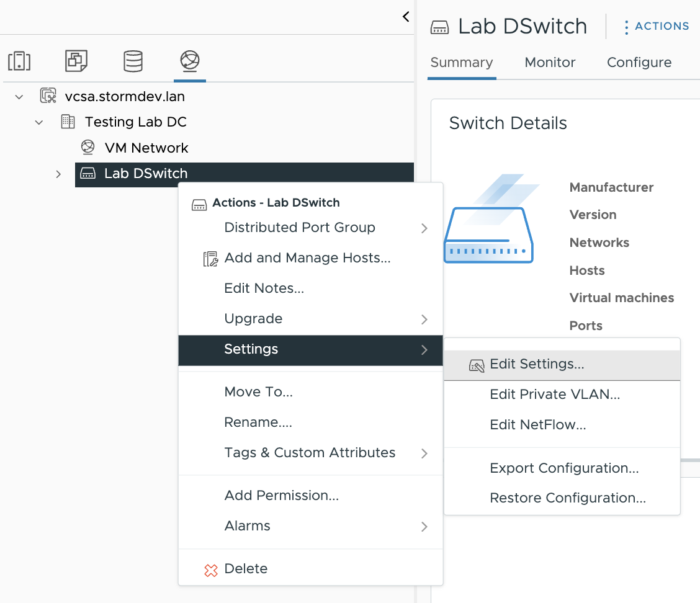Choose Export Configuration... option
Screen dimensions: 700x603
tap(563, 468)
